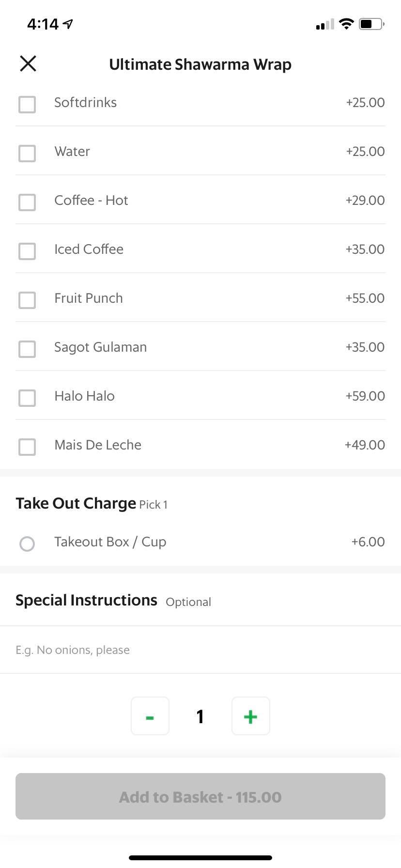The height and width of the screenshot is (868, 401).
Task: Select the Iced Coffee option
Action: point(27,251)
